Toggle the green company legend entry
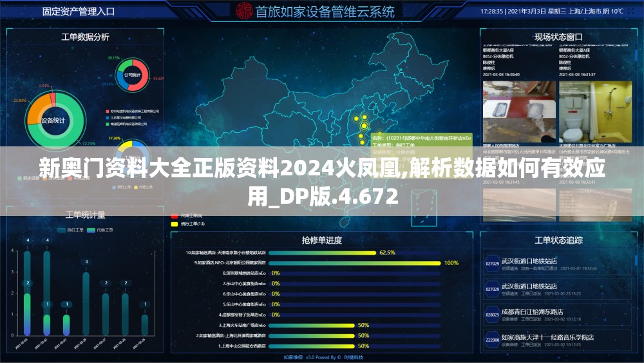 coord(126,124)
